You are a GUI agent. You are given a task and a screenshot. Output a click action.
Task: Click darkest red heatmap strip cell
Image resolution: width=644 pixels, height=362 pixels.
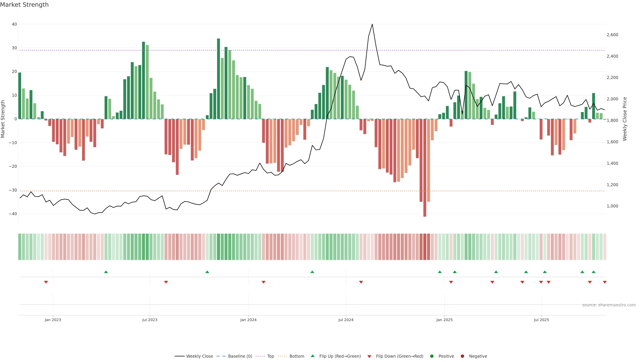tap(425, 247)
